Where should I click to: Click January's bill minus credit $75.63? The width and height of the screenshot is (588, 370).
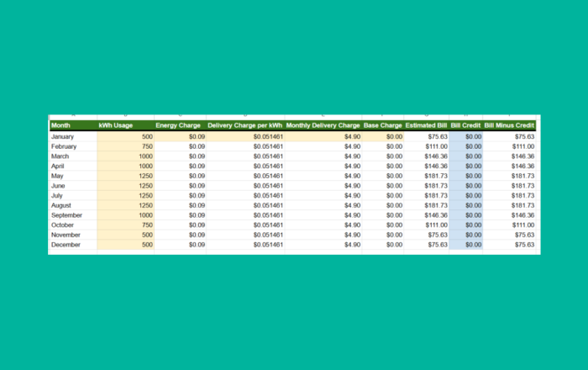[x=509, y=136]
